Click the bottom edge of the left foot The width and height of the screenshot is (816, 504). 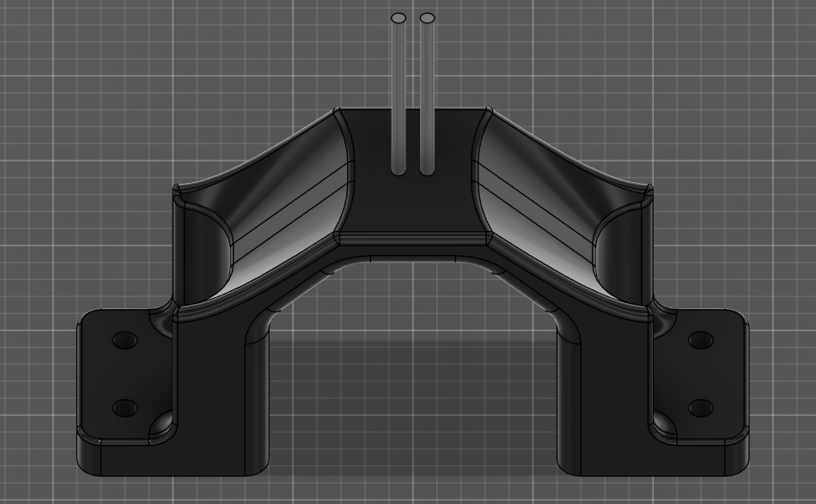coord(172,474)
